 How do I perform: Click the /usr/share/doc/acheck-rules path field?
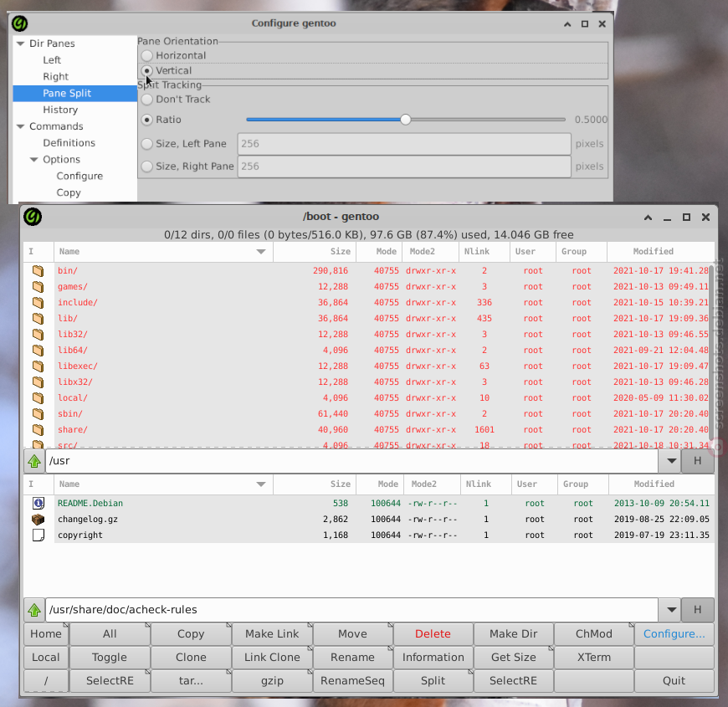pos(351,609)
